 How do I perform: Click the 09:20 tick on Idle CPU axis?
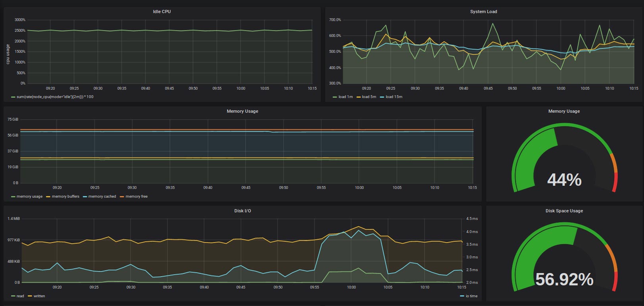tap(50, 89)
